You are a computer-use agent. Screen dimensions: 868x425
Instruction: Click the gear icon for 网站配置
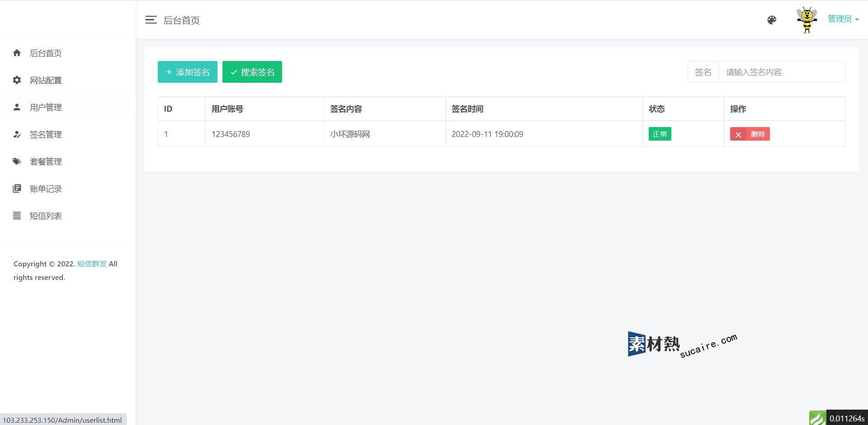(17, 80)
